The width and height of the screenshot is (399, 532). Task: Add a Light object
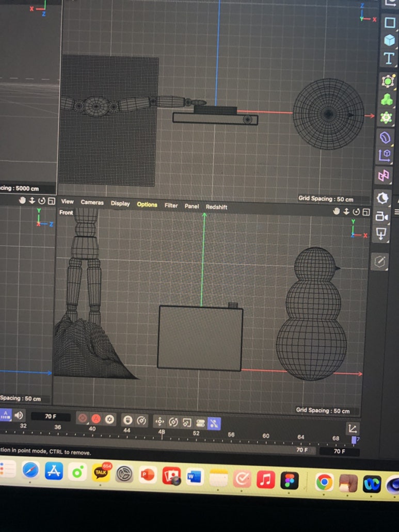(381, 234)
